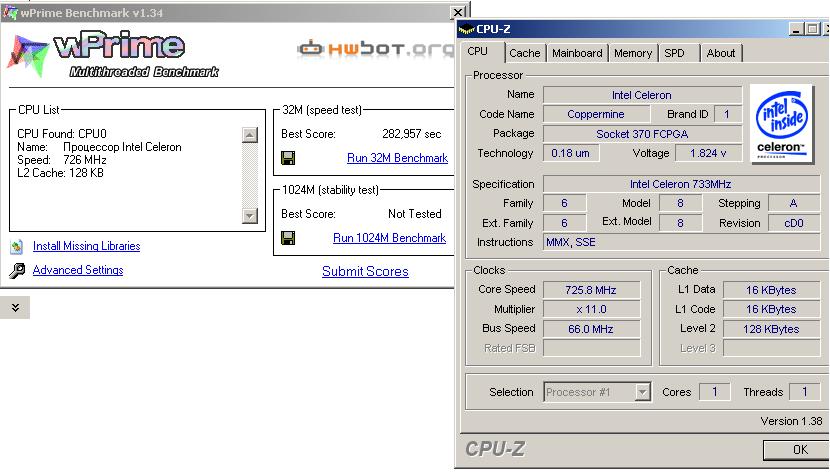Click the CPU Found: CPU0 line
The height and width of the screenshot is (472, 830).
click(x=62, y=133)
